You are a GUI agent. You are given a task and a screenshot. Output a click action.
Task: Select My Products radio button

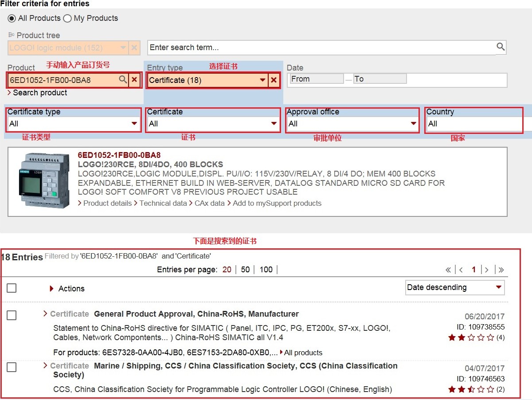pyautogui.click(x=67, y=18)
